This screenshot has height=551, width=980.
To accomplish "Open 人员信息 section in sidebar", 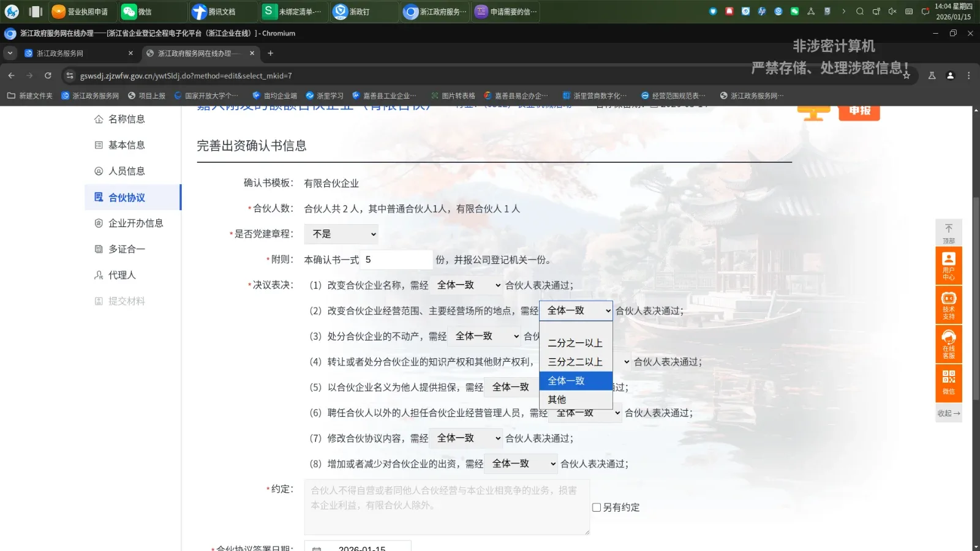I will click(x=119, y=171).
